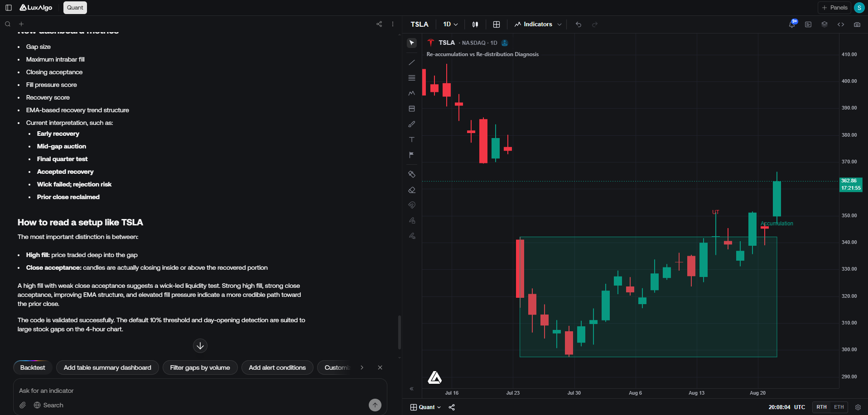The image size is (868, 415).
Task: Open the Quant layout dropdown at bottom
Action: [x=425, y=407]
